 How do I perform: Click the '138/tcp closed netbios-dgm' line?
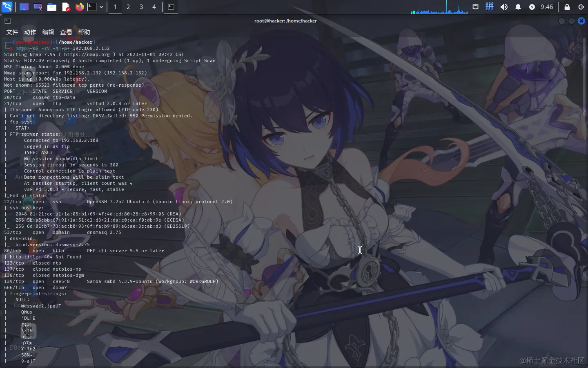[44, 275]
